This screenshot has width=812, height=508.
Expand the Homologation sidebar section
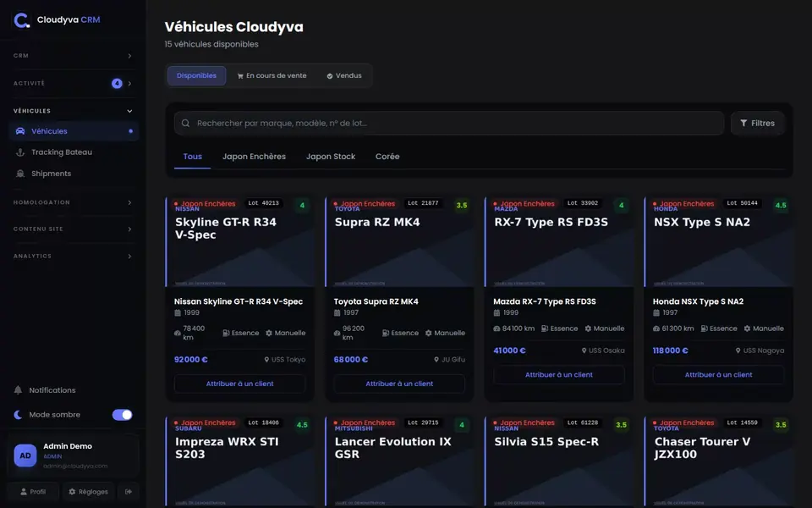point(73,202)
